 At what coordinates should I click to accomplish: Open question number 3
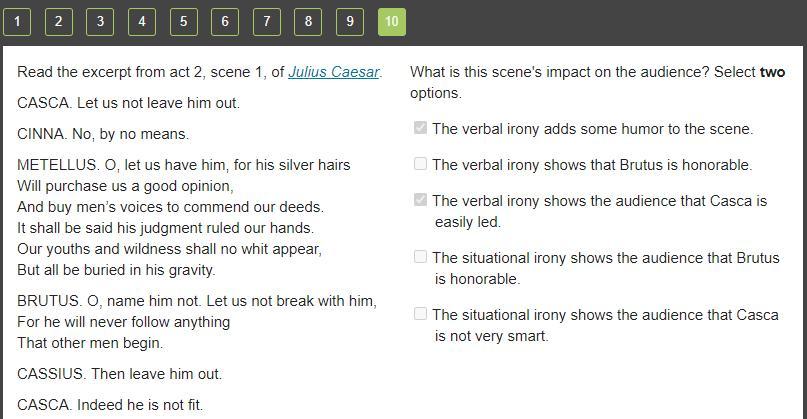100,21
